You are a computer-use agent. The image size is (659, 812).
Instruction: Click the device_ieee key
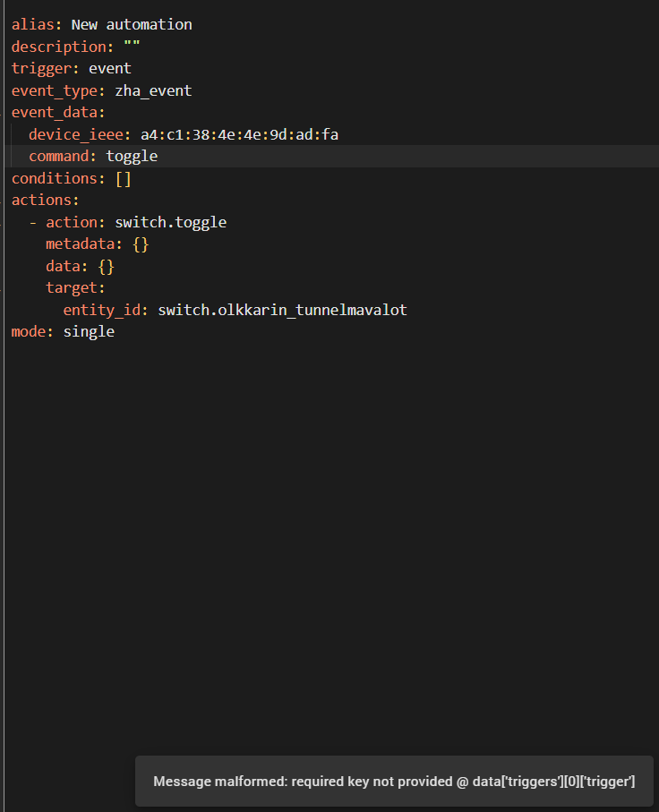point(77,134)
